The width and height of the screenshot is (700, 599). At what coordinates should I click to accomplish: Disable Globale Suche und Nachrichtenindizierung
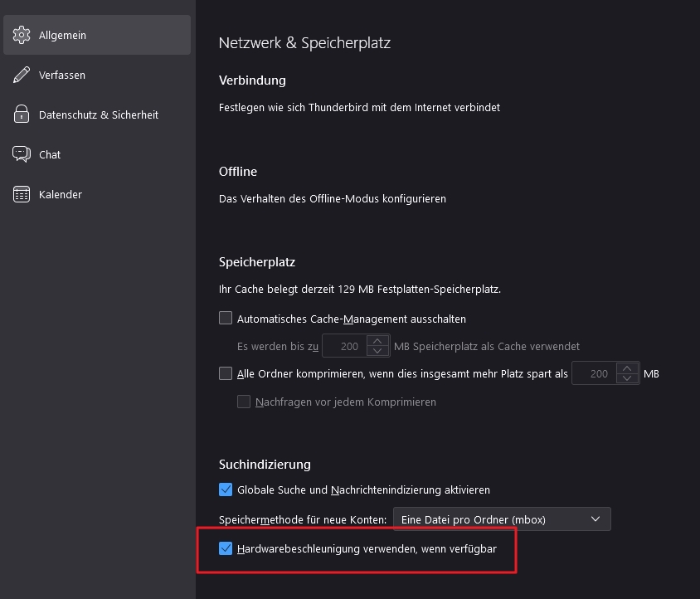(226, 489)
